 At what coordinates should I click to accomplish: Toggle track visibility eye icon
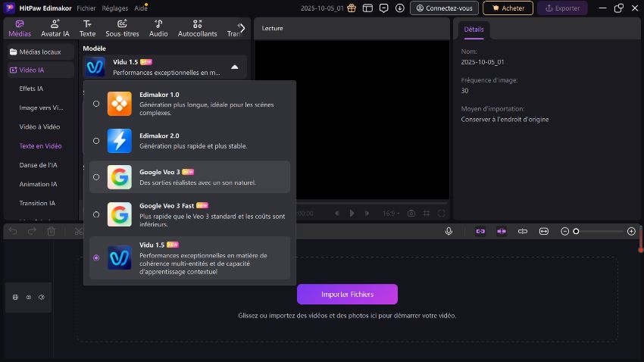pos(28,297)
